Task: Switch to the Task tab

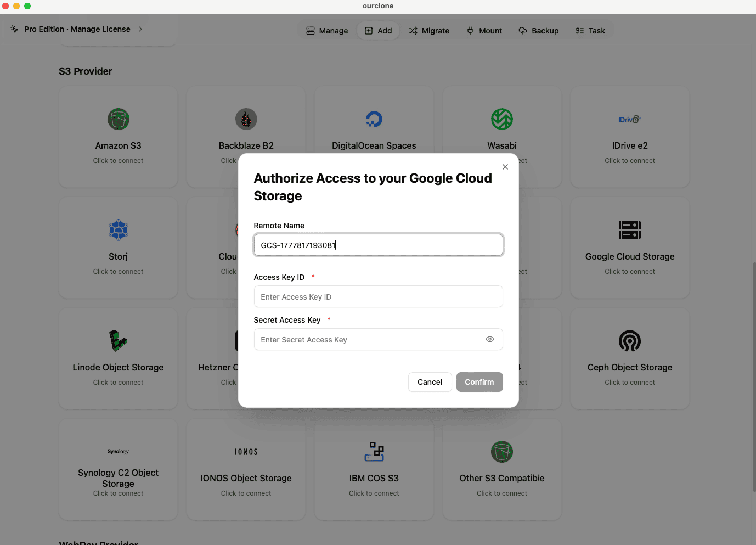Action: click(x=590, y=31)
